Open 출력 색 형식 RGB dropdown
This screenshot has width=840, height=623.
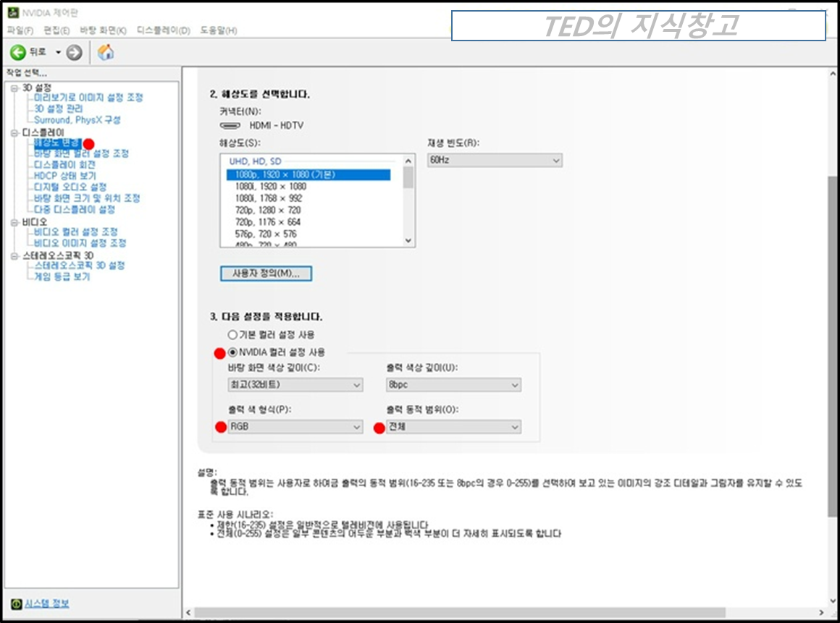[x=295, y=427]
